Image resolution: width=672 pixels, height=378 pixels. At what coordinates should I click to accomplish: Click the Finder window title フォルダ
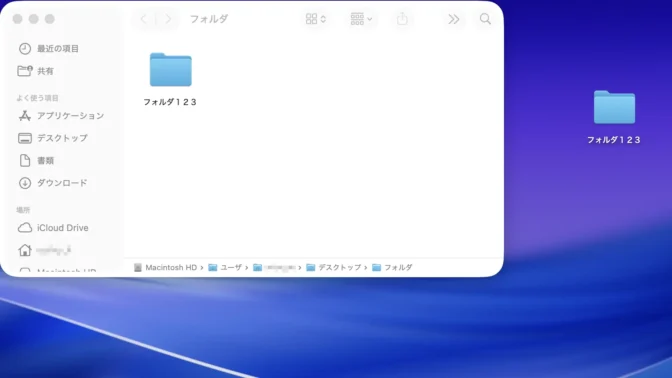(209, 19)
